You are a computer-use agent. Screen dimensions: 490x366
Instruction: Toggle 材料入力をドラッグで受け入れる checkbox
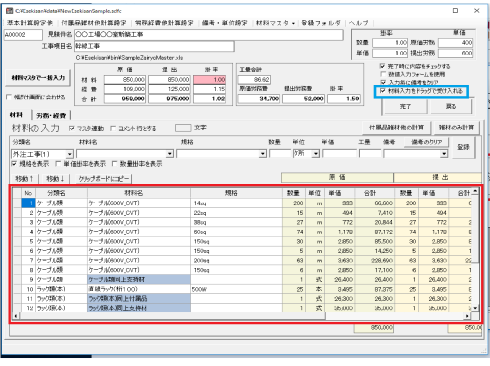383,91
